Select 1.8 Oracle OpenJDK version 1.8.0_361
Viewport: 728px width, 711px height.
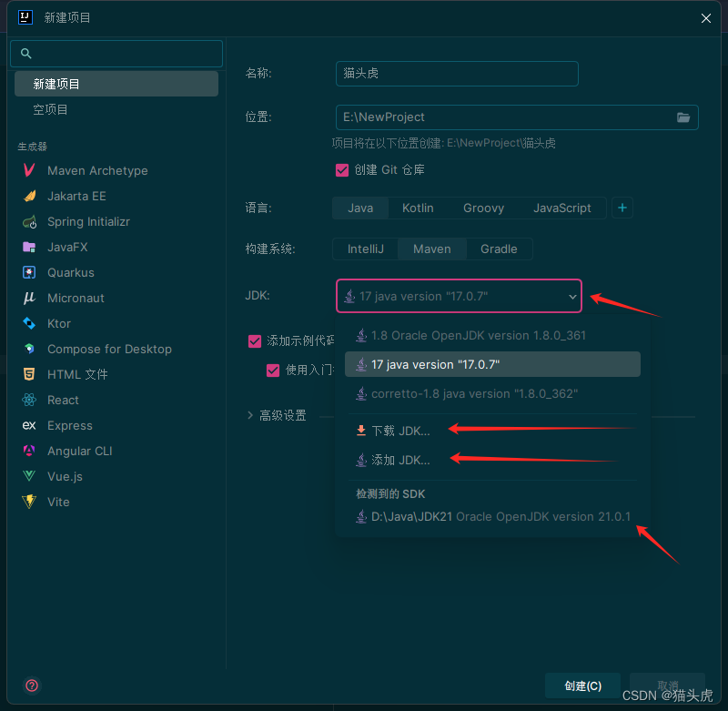point(492,335)
